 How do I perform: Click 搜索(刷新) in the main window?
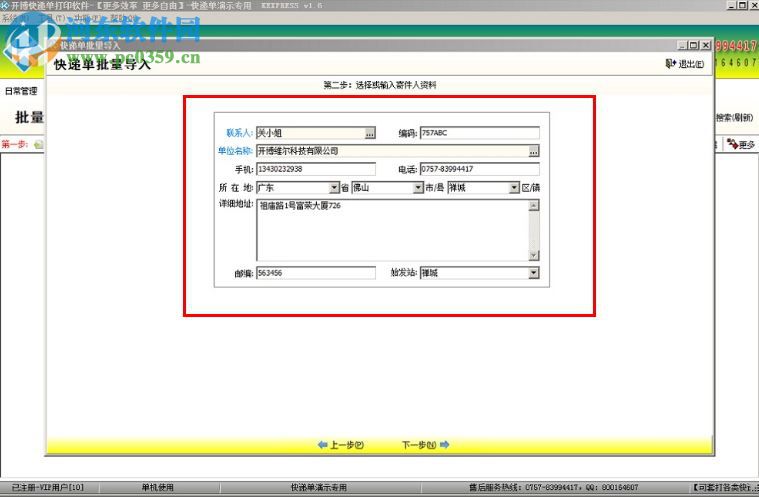pos(734,117)
